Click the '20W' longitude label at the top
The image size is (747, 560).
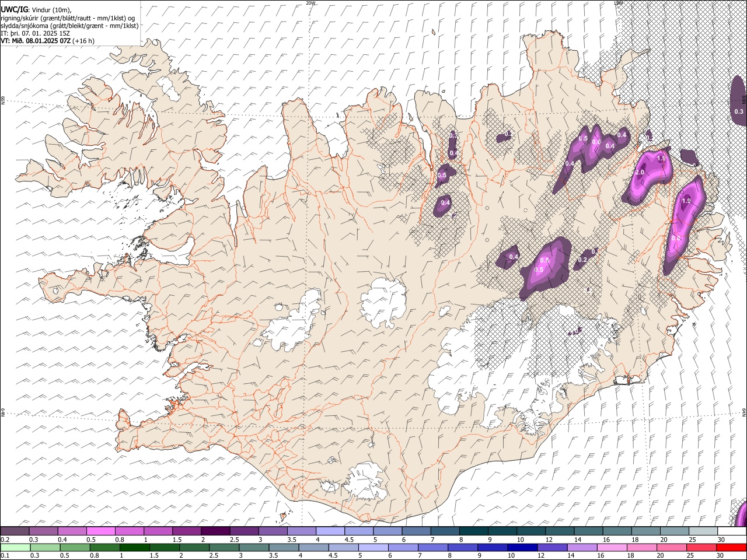tap(310, 3)
